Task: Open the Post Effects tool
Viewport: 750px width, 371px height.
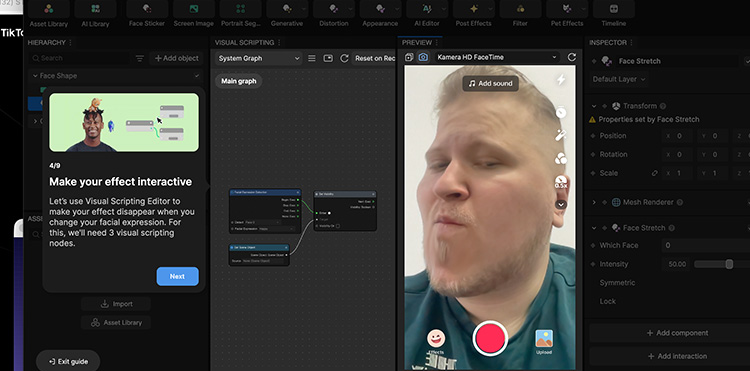Action: [x=474, y=15]
